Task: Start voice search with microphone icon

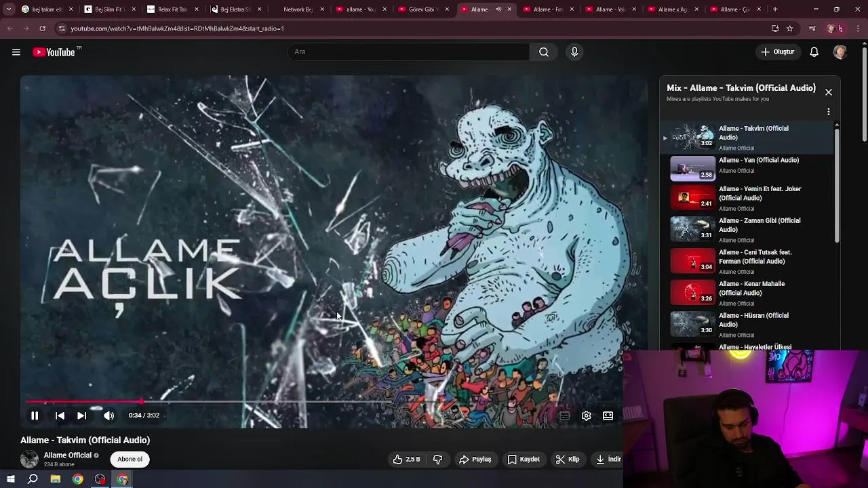Action: 574,52
